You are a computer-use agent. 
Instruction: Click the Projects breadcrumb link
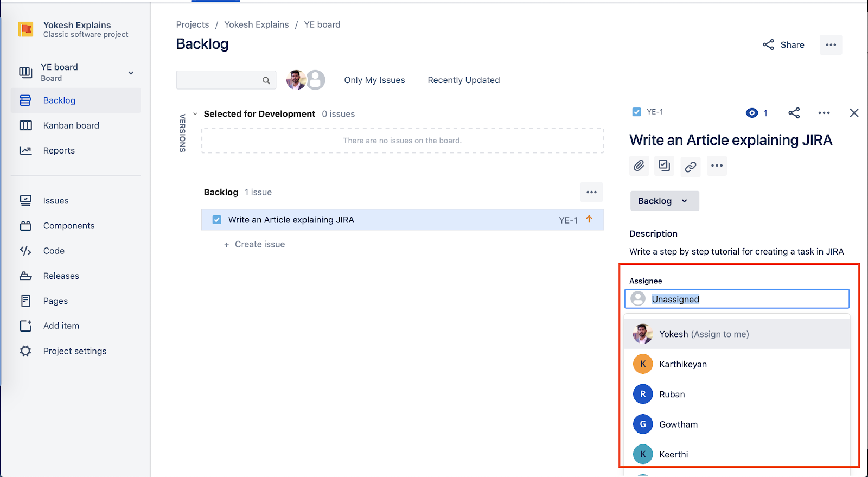click(x=193, y=24)
